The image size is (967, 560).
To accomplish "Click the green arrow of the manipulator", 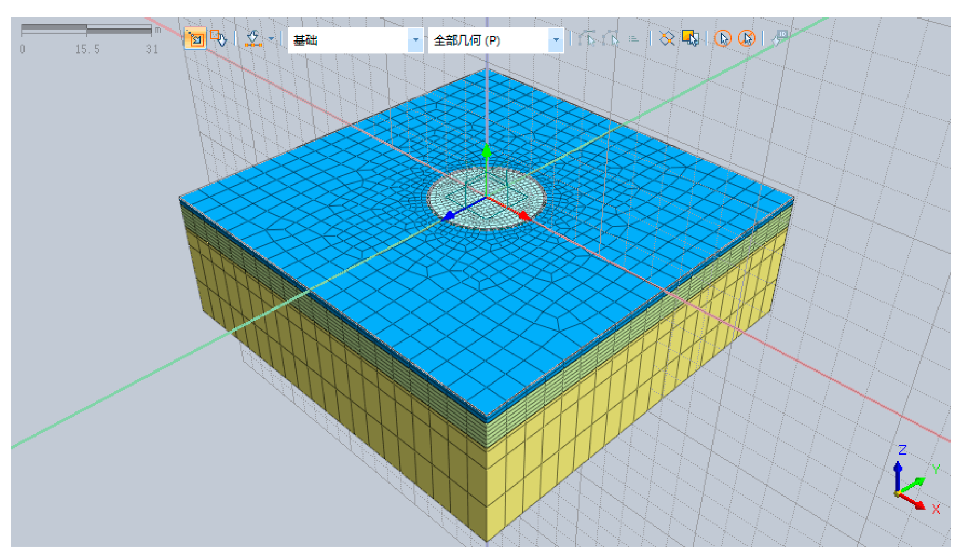I will click(486, 151).
